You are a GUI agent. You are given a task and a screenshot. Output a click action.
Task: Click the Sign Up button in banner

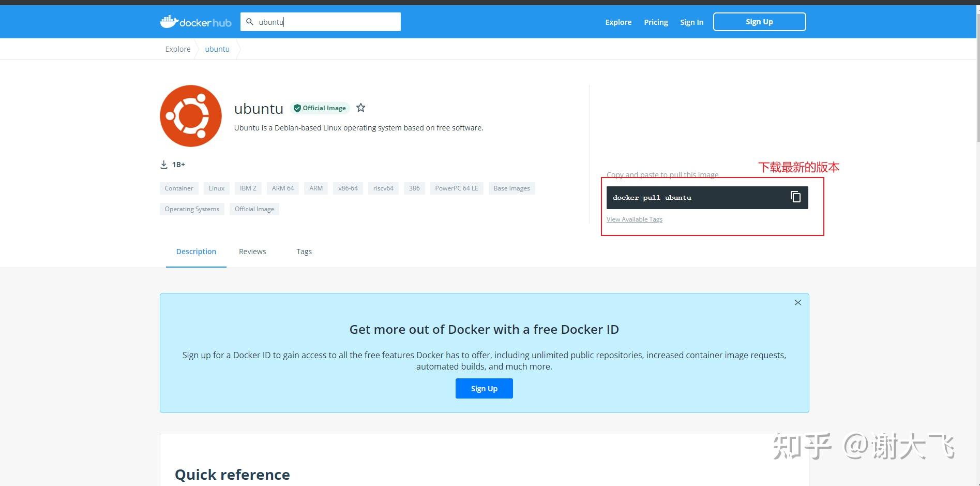pyautogui.click(x=484, y=389)
